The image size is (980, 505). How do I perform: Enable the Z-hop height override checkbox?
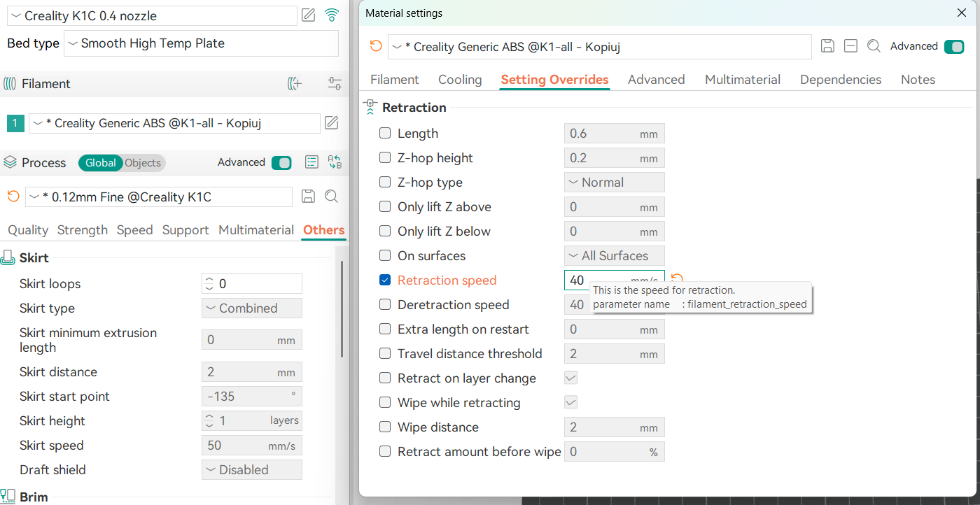pyautogui.click(x=385, y=158)
